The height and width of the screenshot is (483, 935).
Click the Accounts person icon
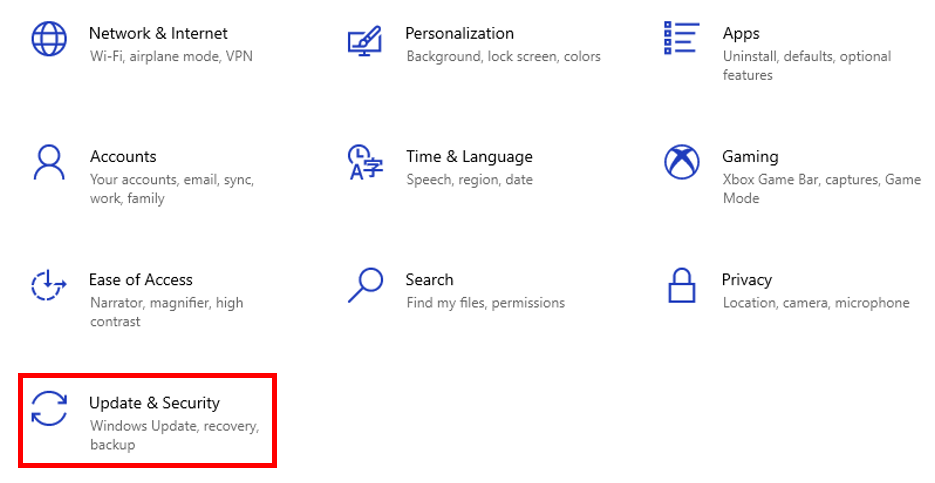coord(49,162)
